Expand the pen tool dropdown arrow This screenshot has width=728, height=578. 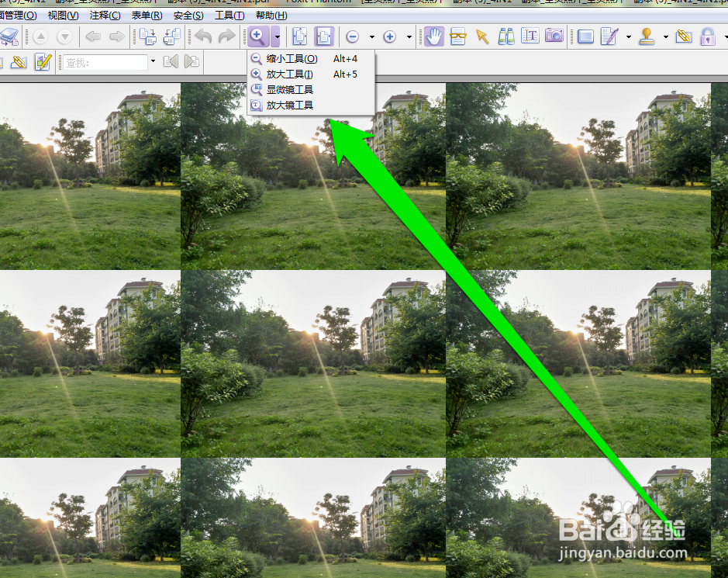pos(628,36)
